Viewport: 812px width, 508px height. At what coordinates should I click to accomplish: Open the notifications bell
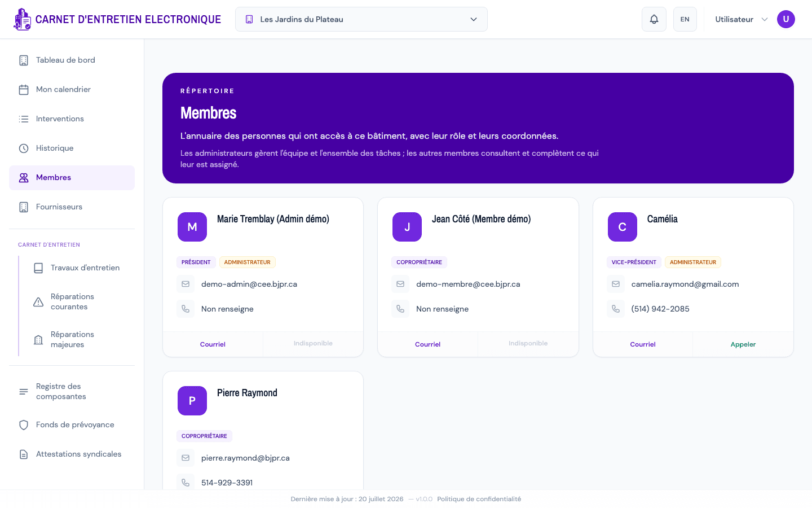654,19
